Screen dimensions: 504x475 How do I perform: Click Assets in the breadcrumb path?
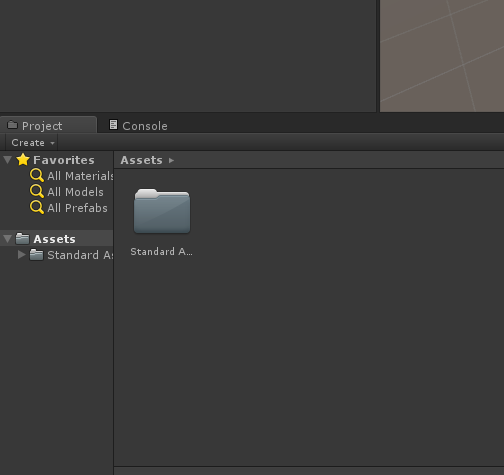[x=141, y=160]
